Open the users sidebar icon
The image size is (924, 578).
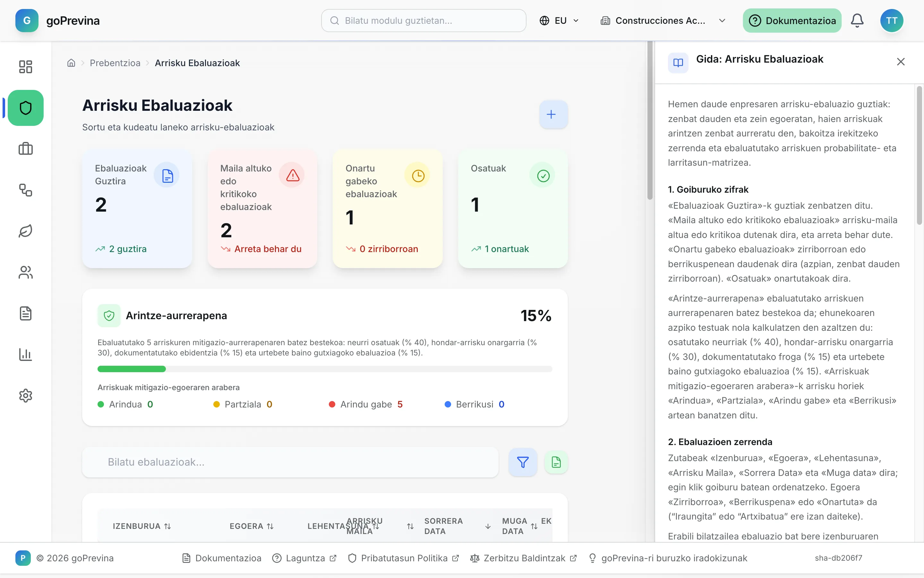click(26, 272)
